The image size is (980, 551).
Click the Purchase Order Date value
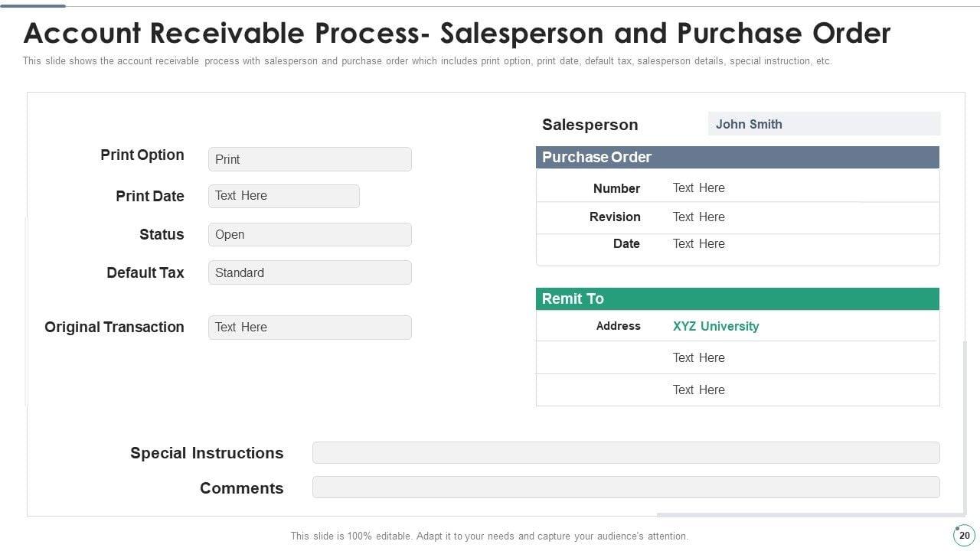click(698, 244)
